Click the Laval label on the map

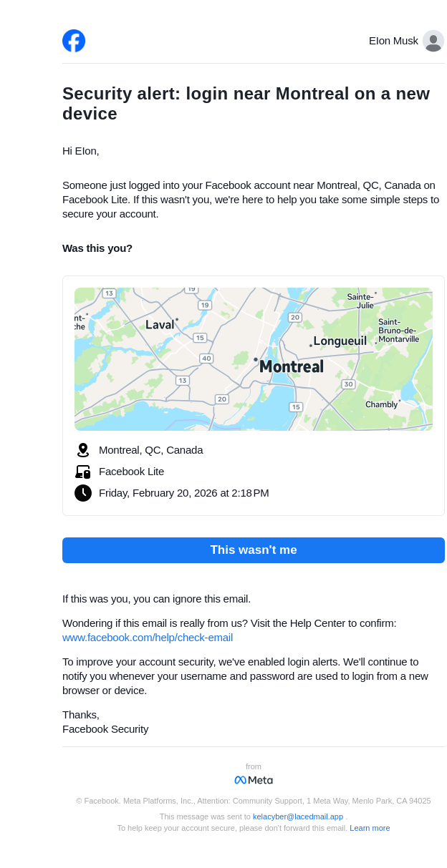pos(160,325)
